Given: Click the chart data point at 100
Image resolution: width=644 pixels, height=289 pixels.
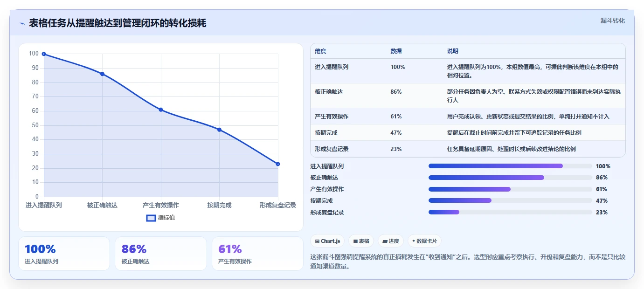Looking at the screenshot, I should click(x=44, y=54).
